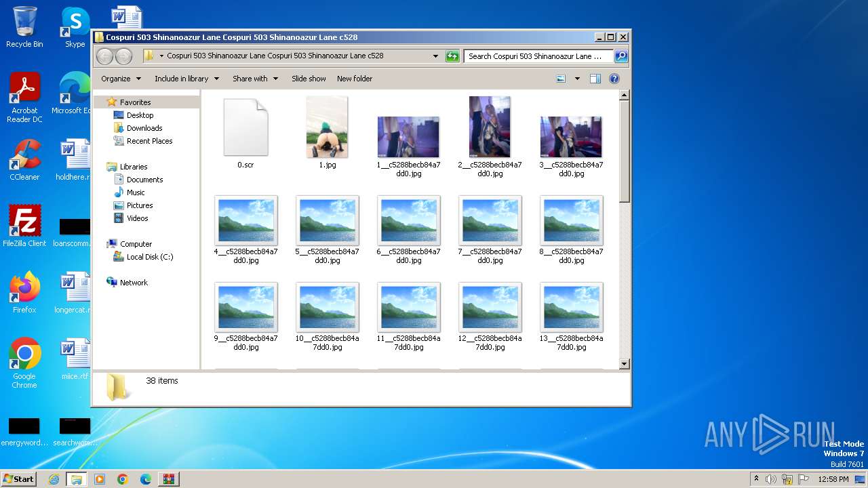Click the green Refresh button beside address bar
Screen dimensions: 868x488
pyautogui.click(x=452, y=56)
